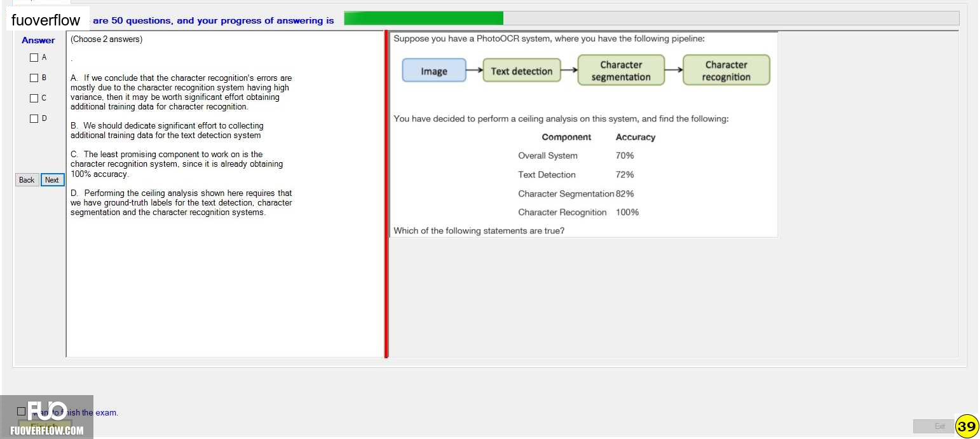This screenshot has height=439, width=980.
Task: Click answer option A text
Action: click(x=181, y=92)
